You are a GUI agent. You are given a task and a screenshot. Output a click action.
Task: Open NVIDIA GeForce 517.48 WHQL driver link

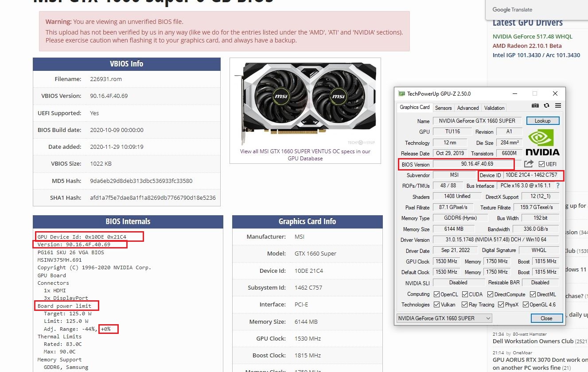click(x=533, y=36)
